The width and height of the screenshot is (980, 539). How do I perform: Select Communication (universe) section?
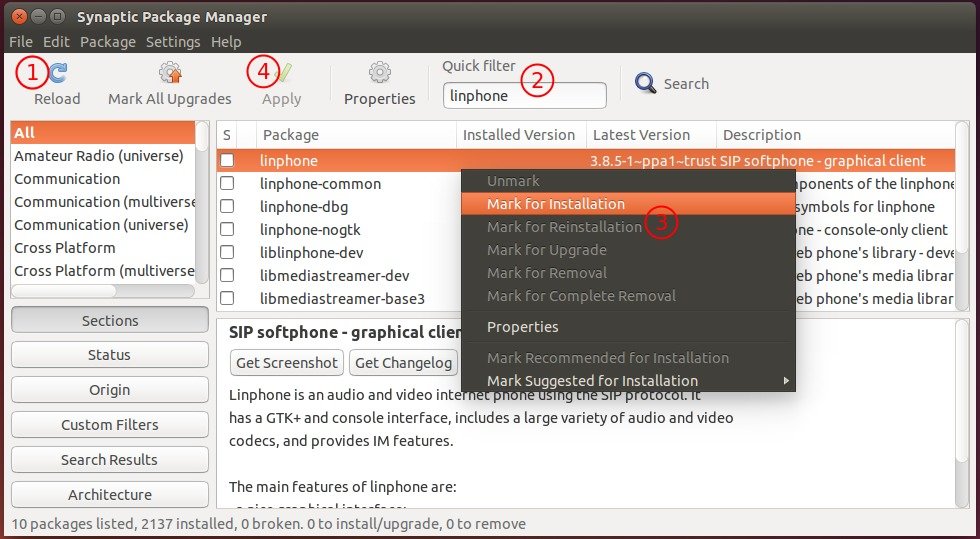tap(103, 224)
